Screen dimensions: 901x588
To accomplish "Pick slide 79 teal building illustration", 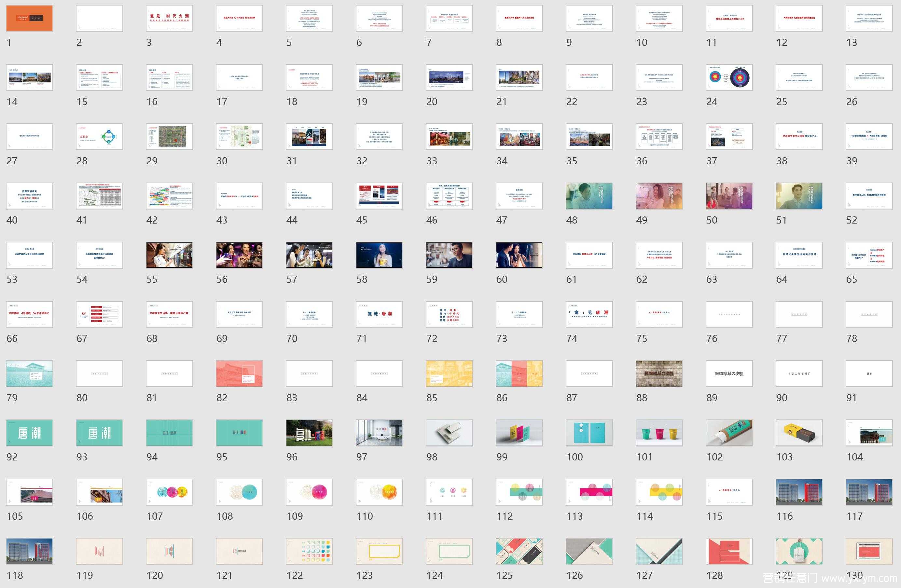I will coord(29,374).
